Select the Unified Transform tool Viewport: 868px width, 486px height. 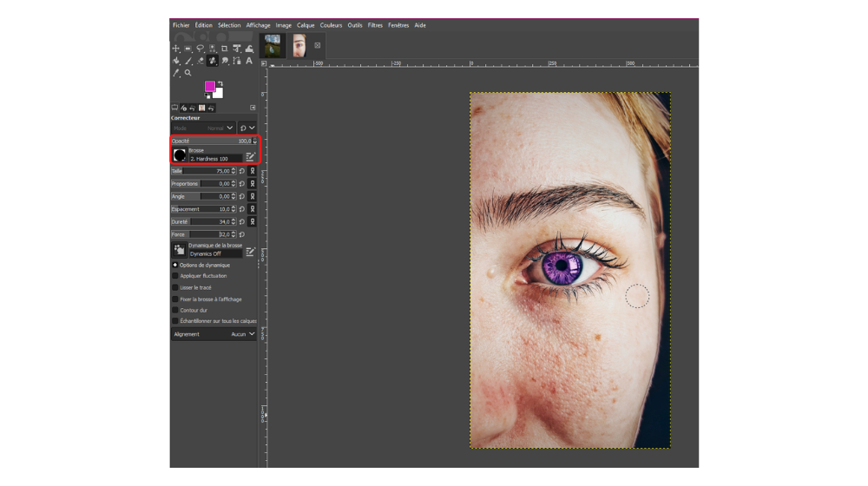237,48
